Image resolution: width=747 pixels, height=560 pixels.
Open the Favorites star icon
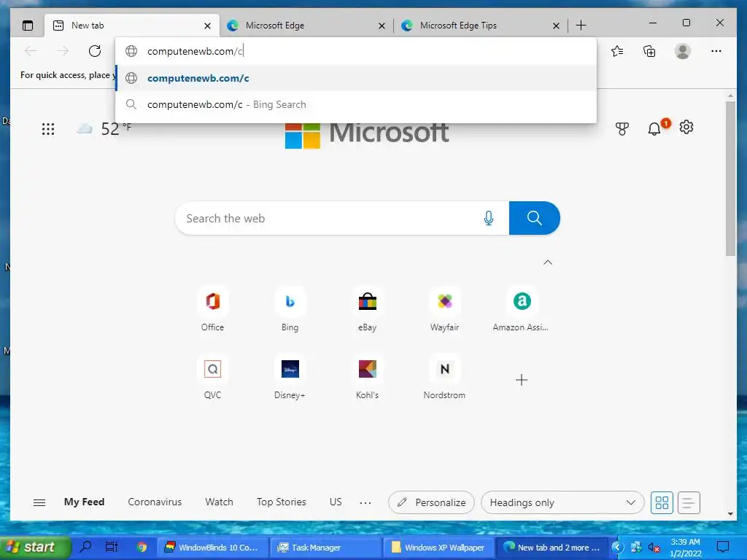[617, 51]
